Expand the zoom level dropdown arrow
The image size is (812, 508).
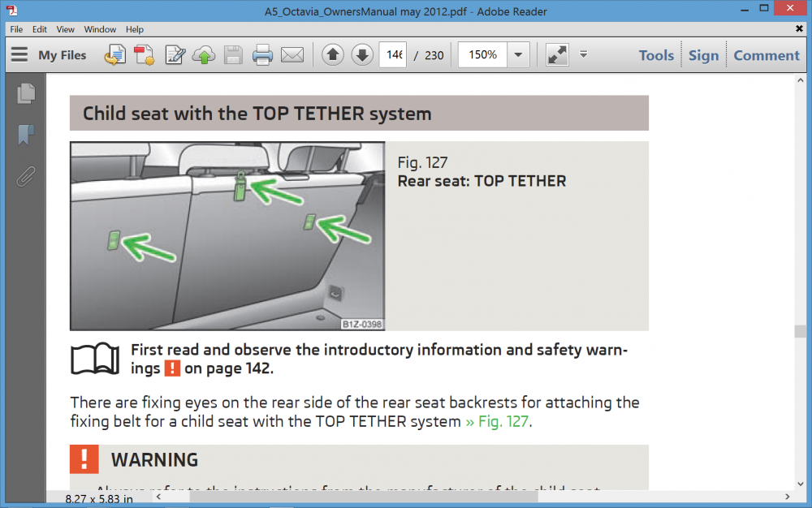518,55
